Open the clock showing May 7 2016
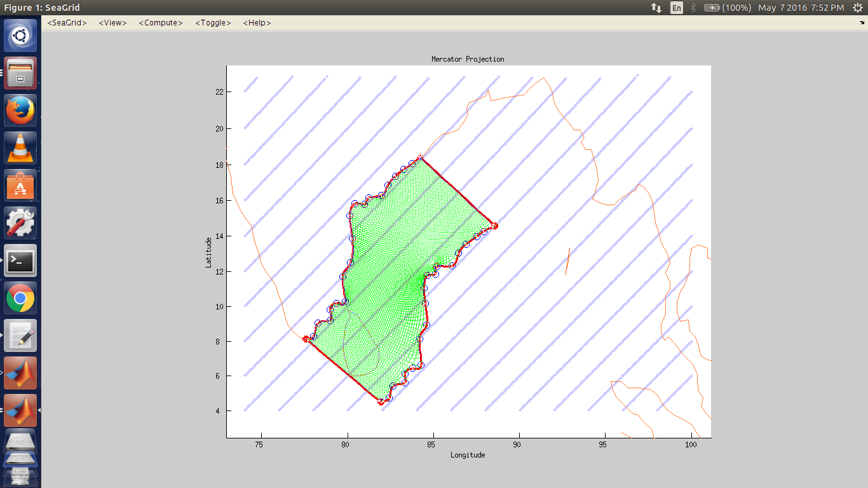Image resolution: width=868 pixels, height=488 pixels. click(801, 8)
